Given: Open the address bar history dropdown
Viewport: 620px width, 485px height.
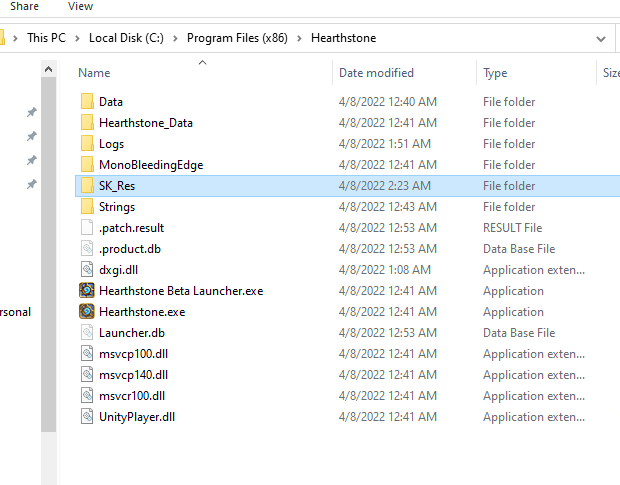Looking at the screenshot, I should [x=600, y=39].
